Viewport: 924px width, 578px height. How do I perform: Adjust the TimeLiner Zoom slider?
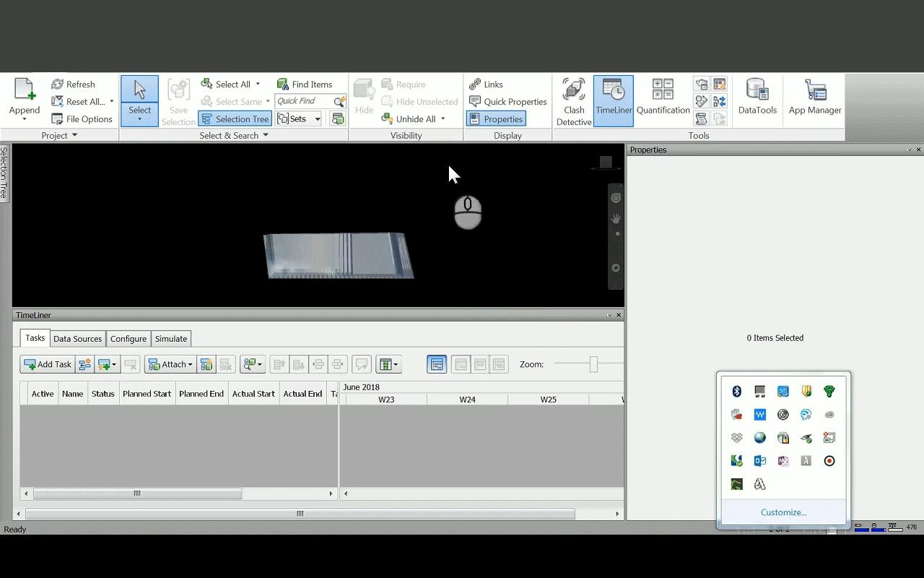(593, 364)
